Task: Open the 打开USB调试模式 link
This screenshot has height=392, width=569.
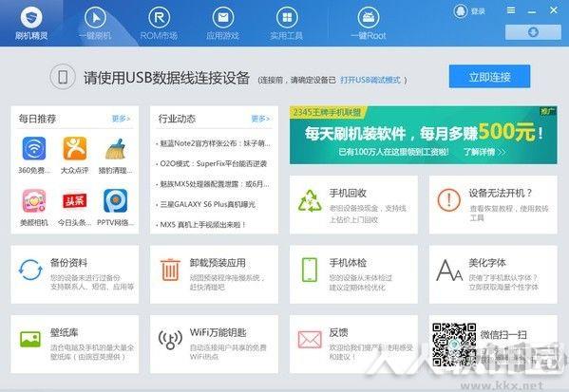Action: pos(370,80)
